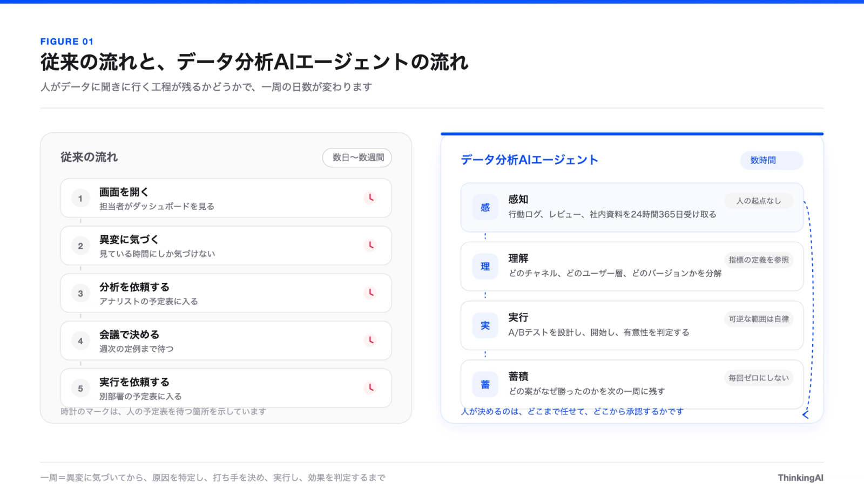The height and width of the screenshot is (504, 864).
Task: Click the text アナリストの予定表に入る
Action: click(148, 302)
